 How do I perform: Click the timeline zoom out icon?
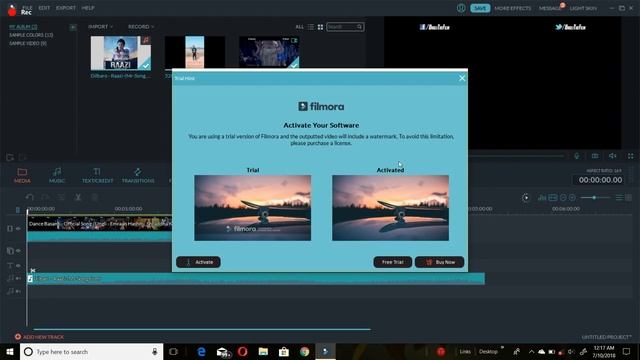click(563, 198)
